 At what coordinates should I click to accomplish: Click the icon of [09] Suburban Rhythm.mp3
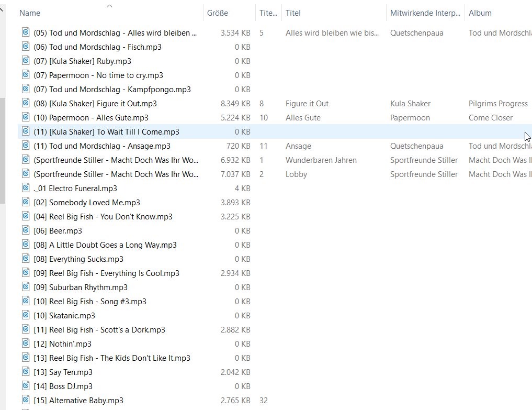tap(26, 287)
